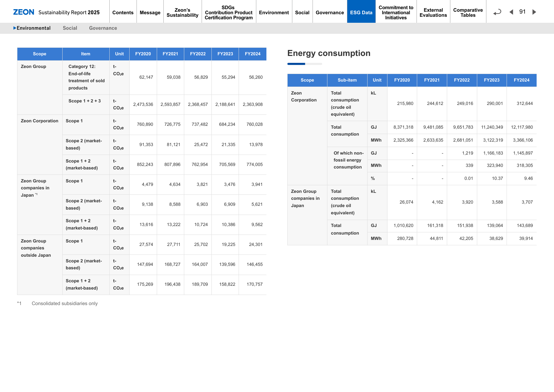The width and height of the screenshot is (554, 392).
Task: Open Commitment to International Initiatives tab
Action: [x=396, y=13]
